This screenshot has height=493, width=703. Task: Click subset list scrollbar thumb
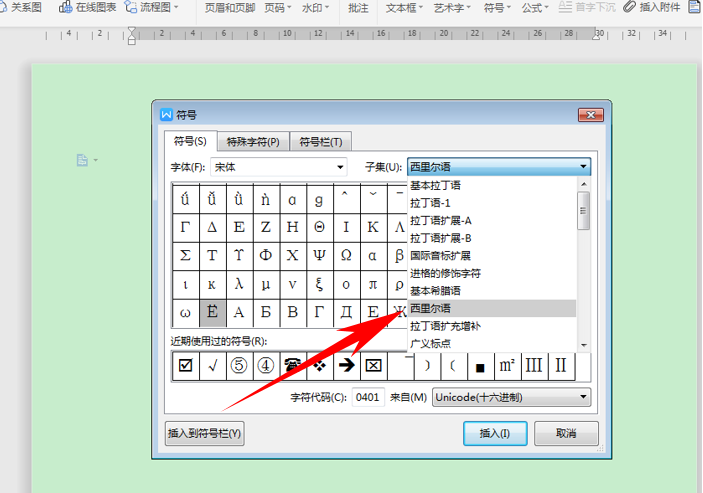(x=583, y=211)
